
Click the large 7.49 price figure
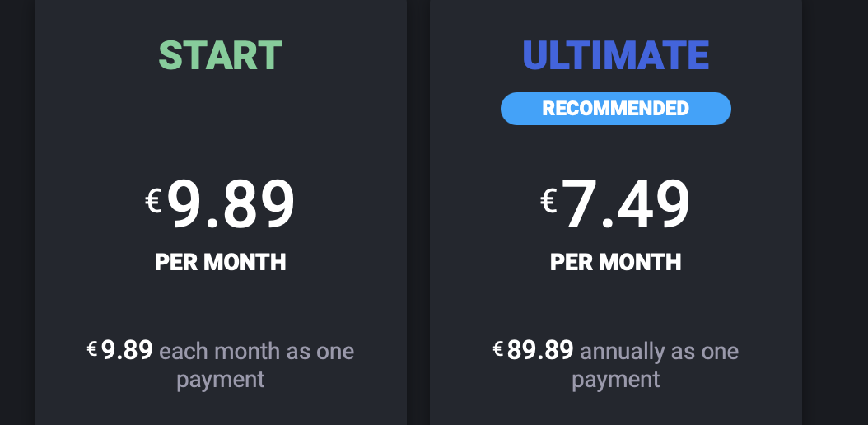click(627, 204)
